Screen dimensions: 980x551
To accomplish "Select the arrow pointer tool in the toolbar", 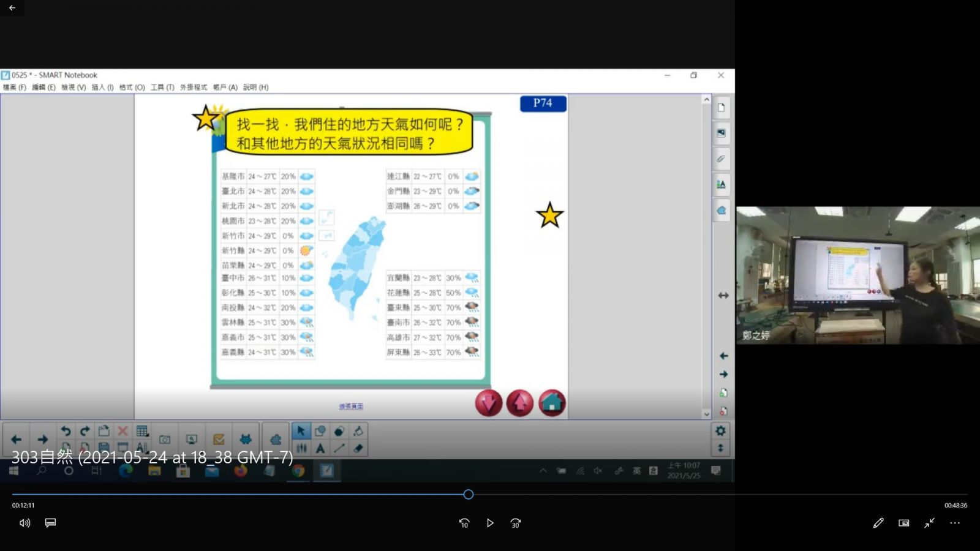I will pos(301,431).
